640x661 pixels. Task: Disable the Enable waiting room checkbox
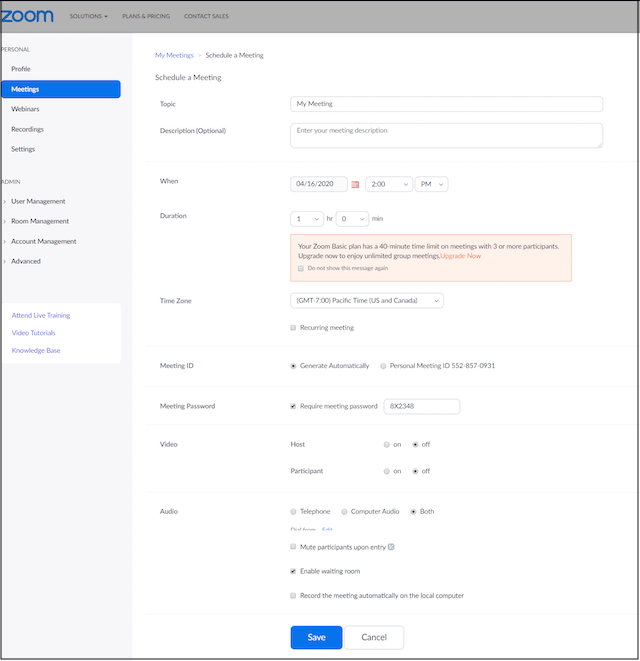(x=293, y=571)
